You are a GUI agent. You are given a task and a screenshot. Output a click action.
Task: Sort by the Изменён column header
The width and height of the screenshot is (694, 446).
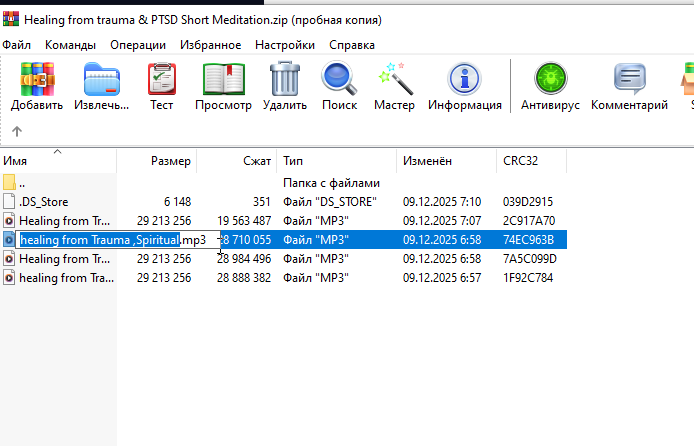[x=447, y=161]
